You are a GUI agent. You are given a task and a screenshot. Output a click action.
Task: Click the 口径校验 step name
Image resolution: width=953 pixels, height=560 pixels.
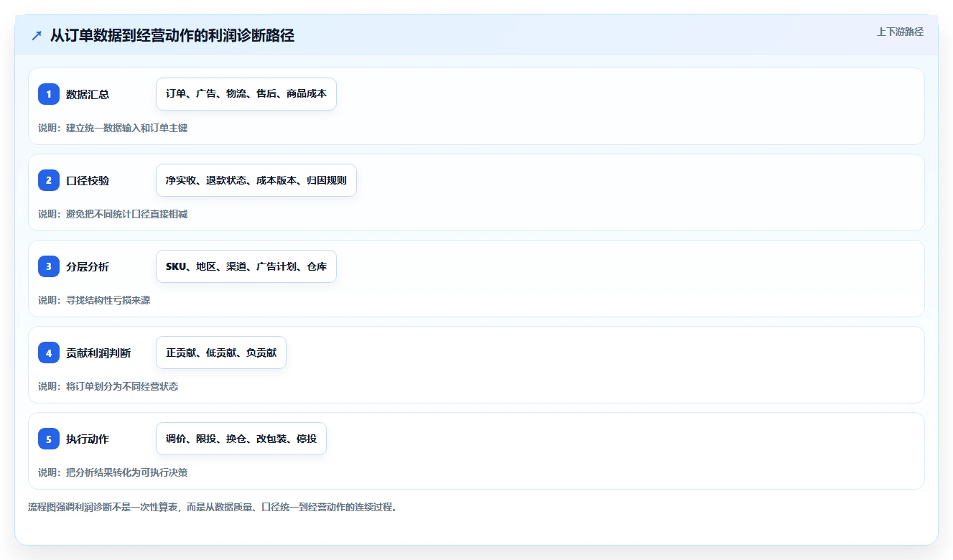[x=88, y=180]
